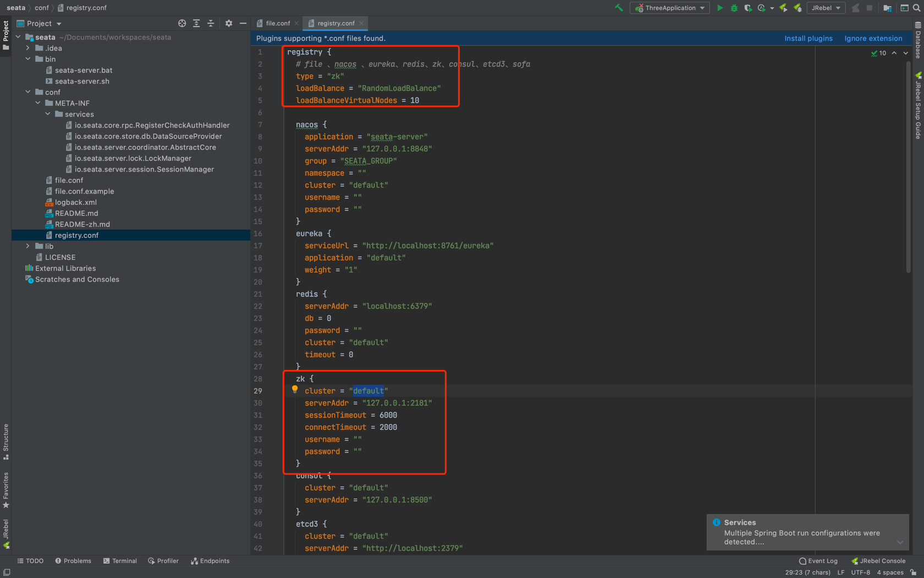Viewport: 924px width, 578px height.
Task: Click the Build Project hammer icon
Action: pos(619,8)
